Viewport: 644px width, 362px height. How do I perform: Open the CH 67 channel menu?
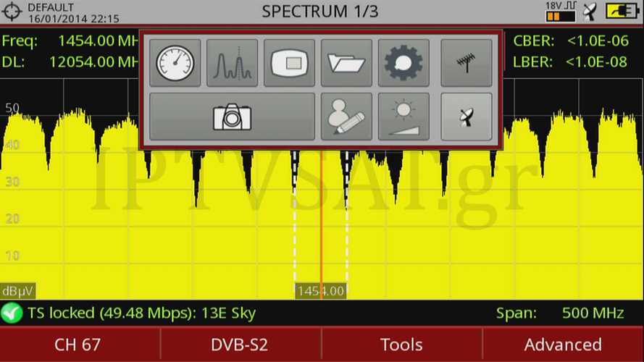coord(78,345)
